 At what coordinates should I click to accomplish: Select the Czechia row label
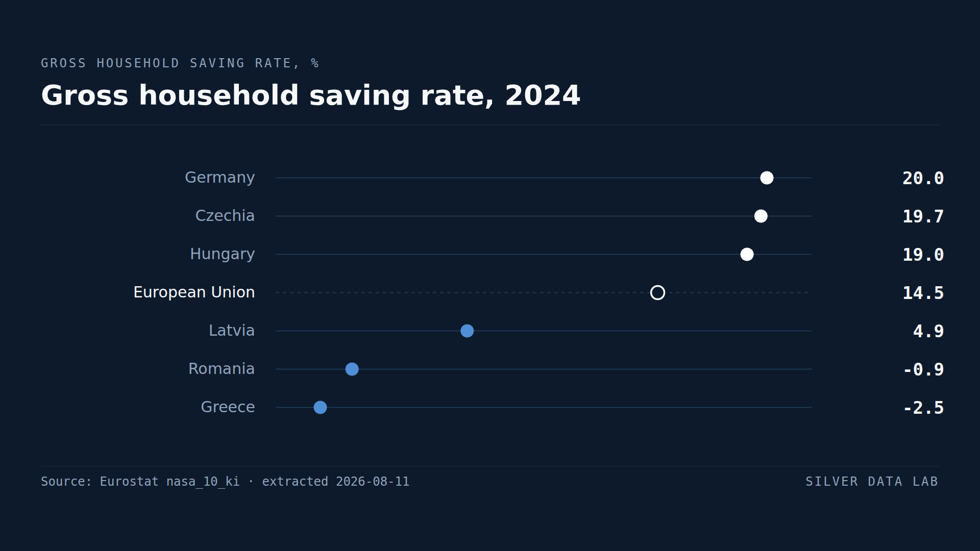225,216
